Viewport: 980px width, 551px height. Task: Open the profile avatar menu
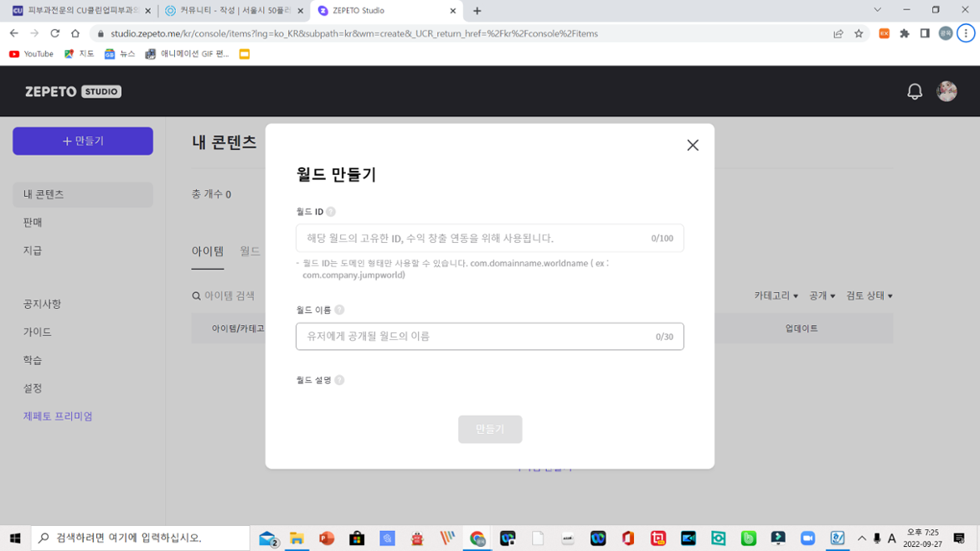(x=947, y=90)
